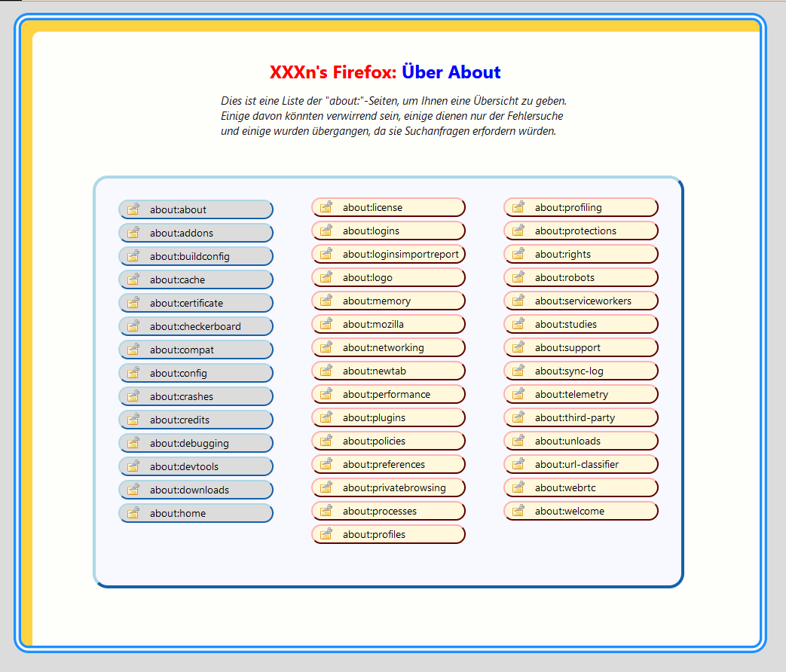This screenshot has height=672, width=786.
Task: Click the icon next to about:logins
Action: 326,231
